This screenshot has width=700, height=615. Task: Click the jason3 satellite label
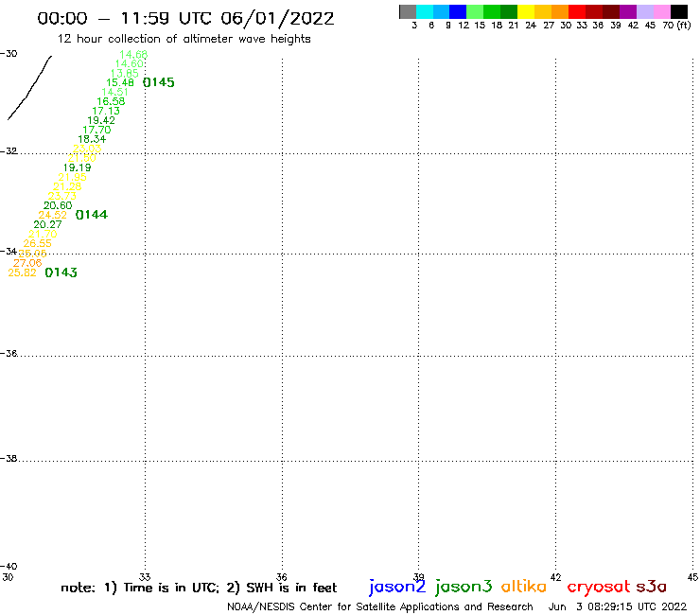(x=464, y=588)
